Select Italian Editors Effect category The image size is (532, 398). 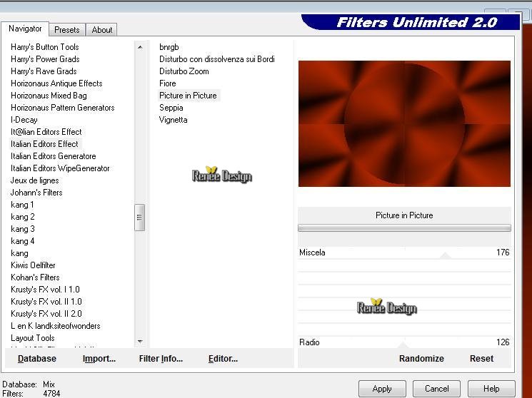pyautogui.click(x=44, y=144)
